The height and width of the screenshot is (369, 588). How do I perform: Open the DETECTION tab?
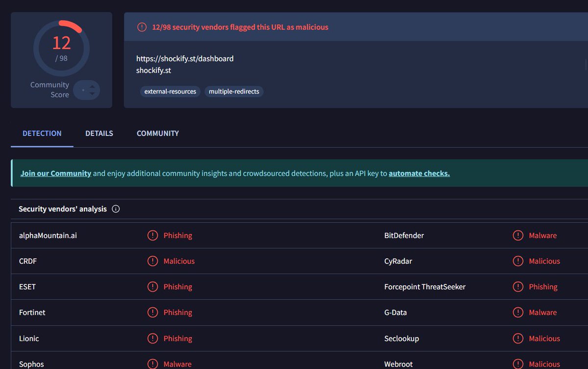coord(42,133)
